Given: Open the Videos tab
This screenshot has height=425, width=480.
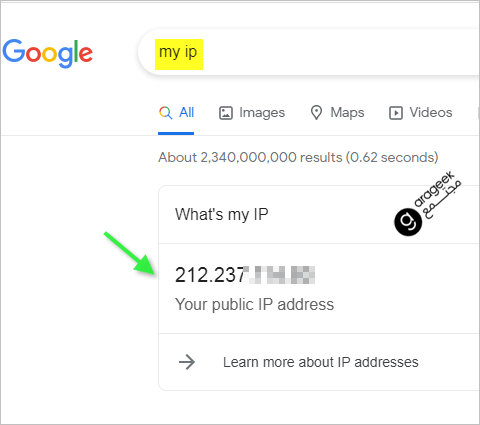Looking at the screenshot, I should pyautogui.click(x=421, y=113).
